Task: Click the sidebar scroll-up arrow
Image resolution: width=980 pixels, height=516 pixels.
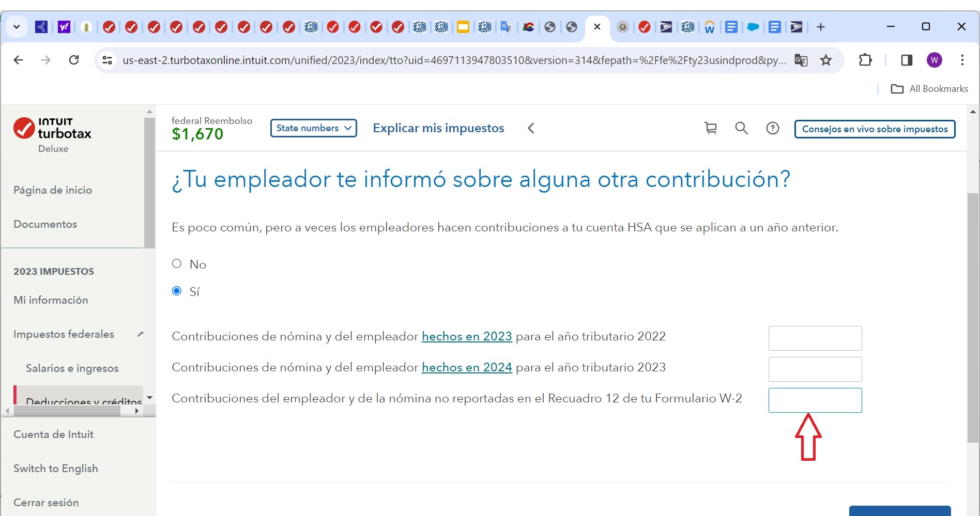Action: [149, 112]
